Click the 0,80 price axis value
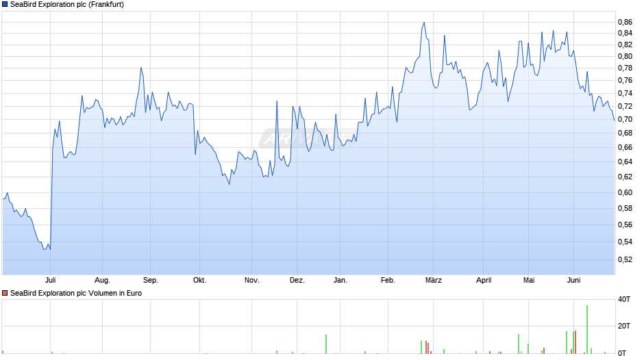This screenshot has height=360, width=644. click(x=625, y=56)
